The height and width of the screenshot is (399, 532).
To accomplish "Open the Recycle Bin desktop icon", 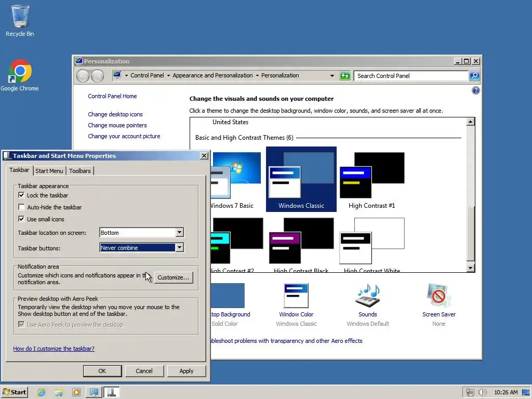I will [20, 20].
